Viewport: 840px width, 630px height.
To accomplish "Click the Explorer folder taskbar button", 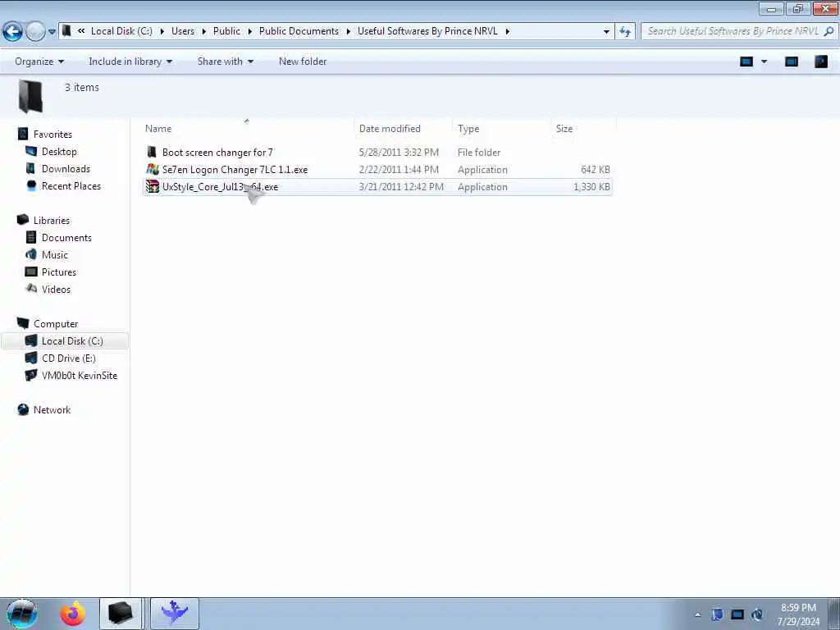I will click(x=120, y=614).
